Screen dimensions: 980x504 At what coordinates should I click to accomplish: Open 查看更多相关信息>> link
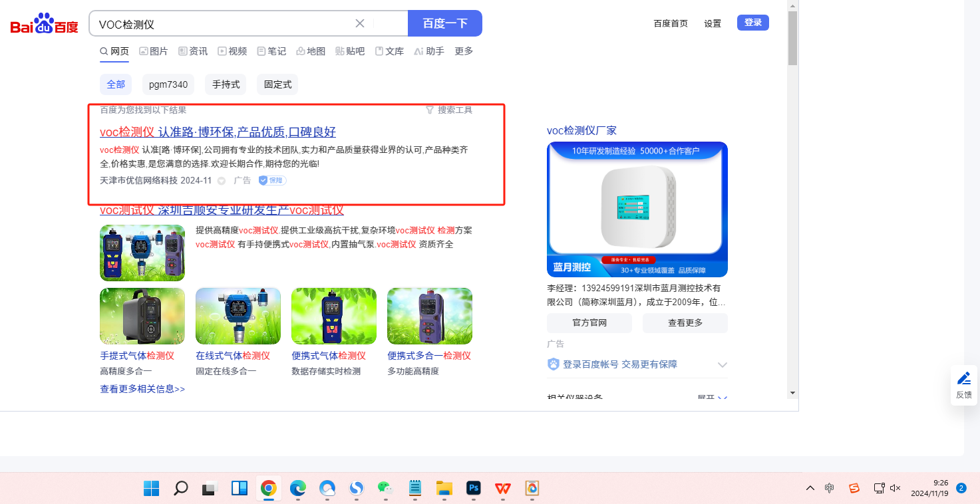(x=142, y=389)
